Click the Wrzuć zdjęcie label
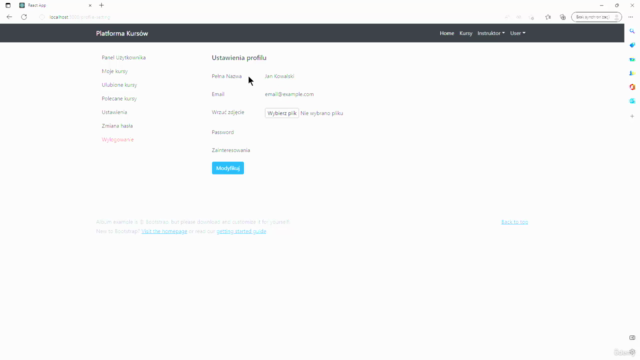Viewport: 640px width, 360px height. [x=228, y=112]
